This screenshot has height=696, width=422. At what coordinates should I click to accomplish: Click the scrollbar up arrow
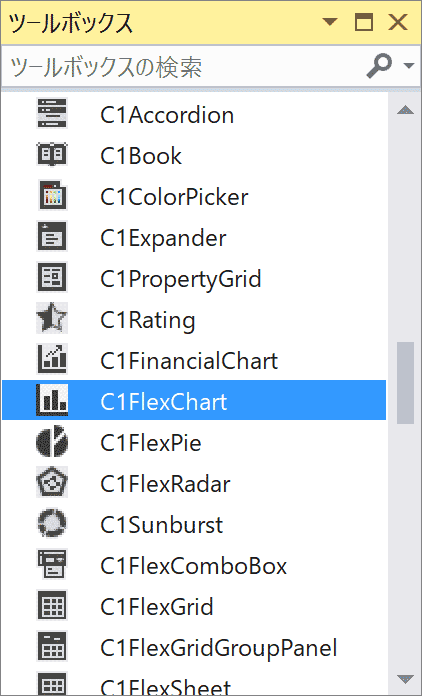405,110
